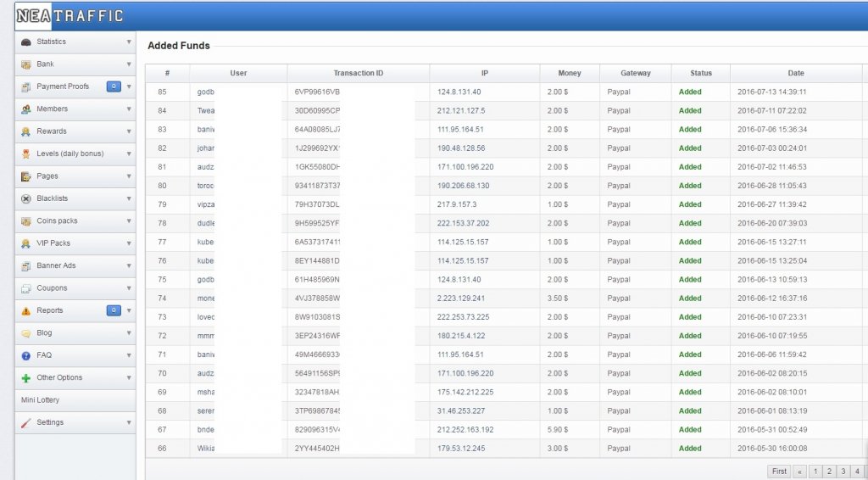Click the Statistics sidebar icon

(26, 42)
